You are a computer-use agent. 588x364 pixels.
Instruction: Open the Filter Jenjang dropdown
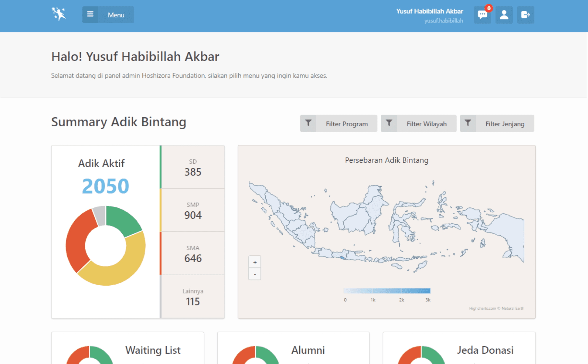(x=497, y=123)
